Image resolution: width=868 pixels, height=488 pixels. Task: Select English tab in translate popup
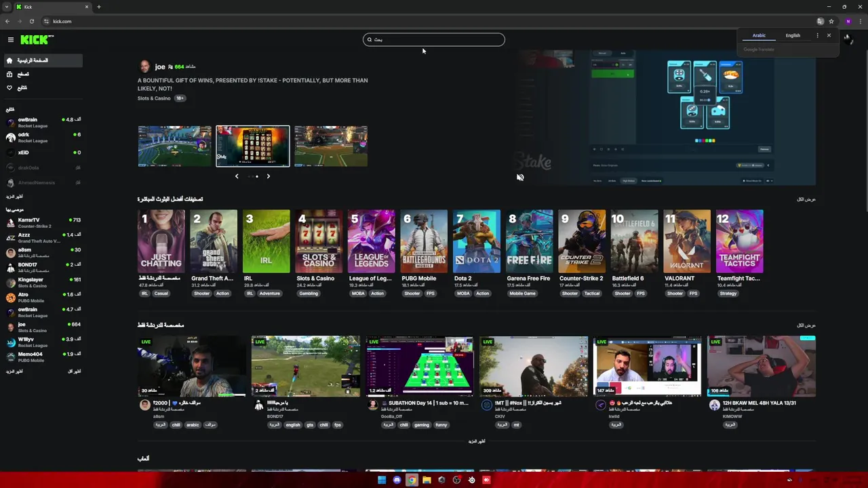pos(793,35)
